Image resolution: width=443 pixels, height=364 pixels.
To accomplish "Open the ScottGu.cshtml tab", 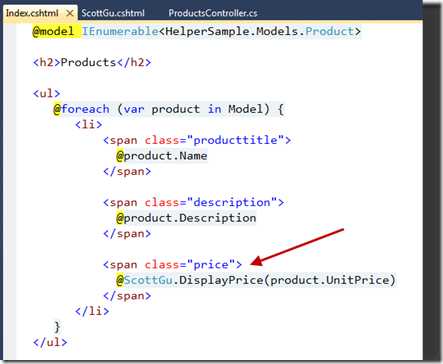I will tap(113, 13).
